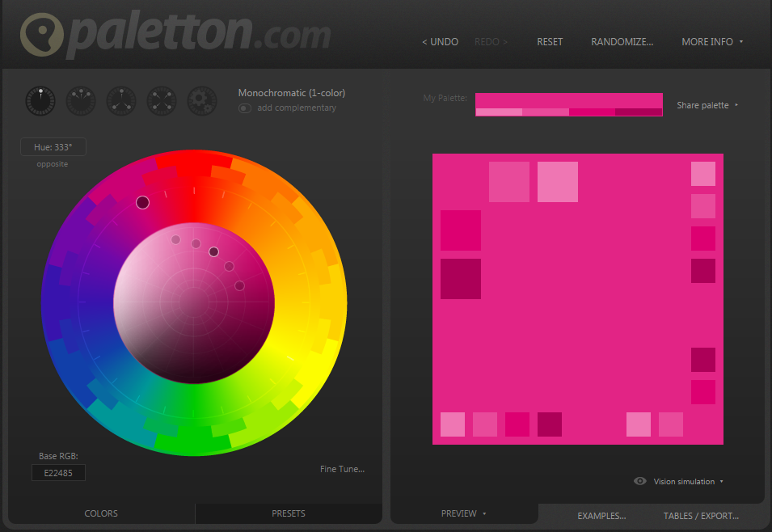
Task: Click the Paletton logo icon
Action: pyautogui.click(x=42, y=35)
